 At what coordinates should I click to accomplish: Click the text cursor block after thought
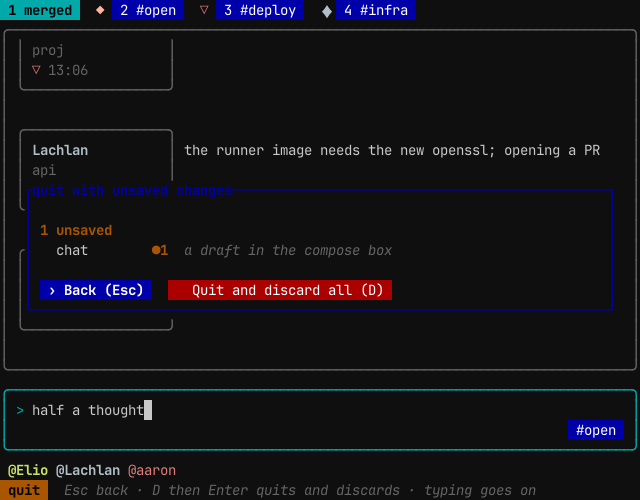(148, 410)
